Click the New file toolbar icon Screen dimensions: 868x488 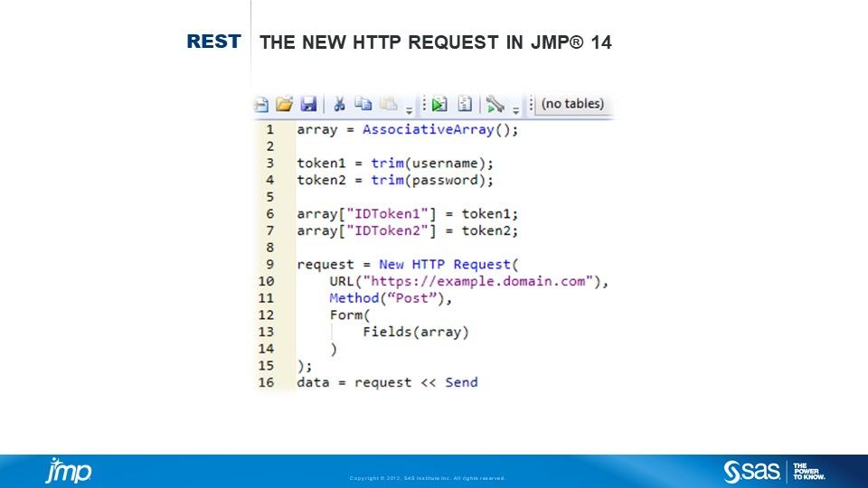[261, 104]
